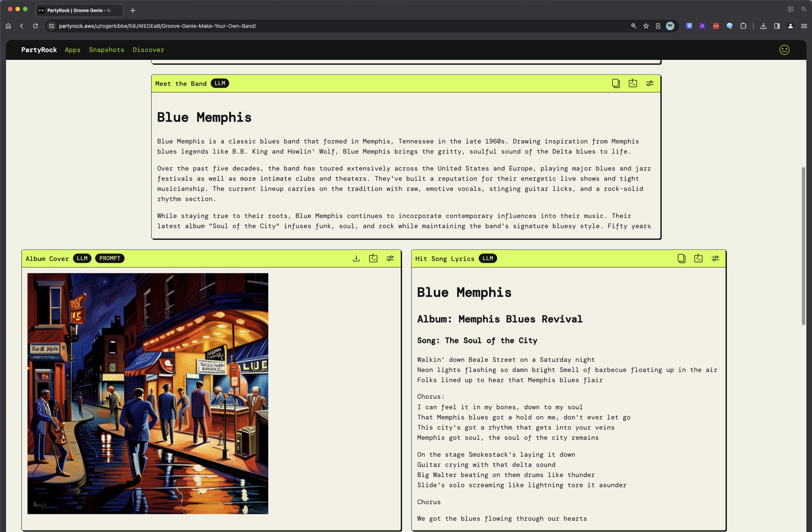Open the browser extensions puzzle icon

743,26
